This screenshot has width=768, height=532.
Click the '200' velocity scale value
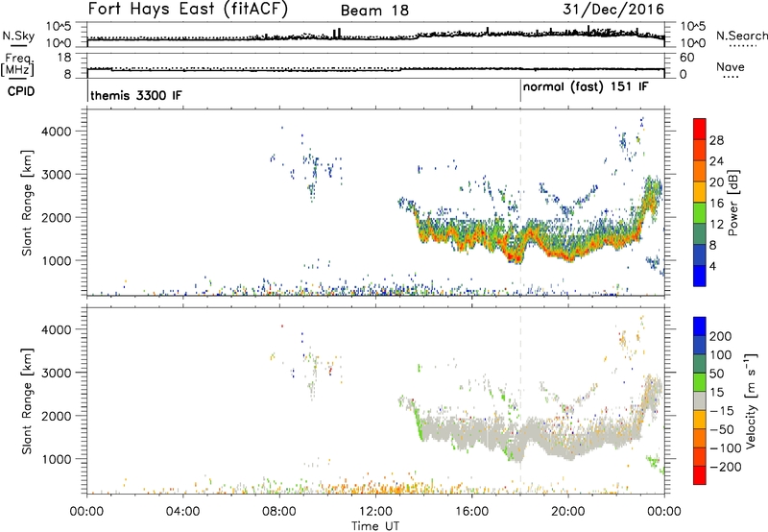[721, 336]
